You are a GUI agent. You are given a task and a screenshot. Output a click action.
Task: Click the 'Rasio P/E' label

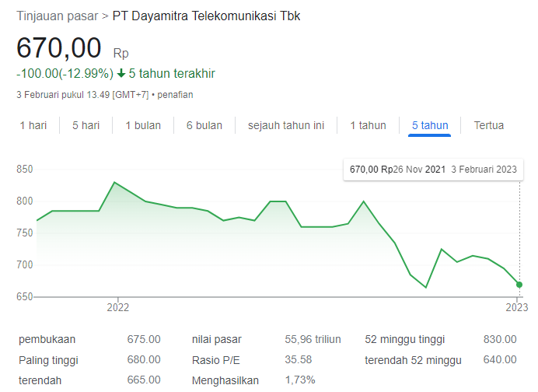[216, 360]
